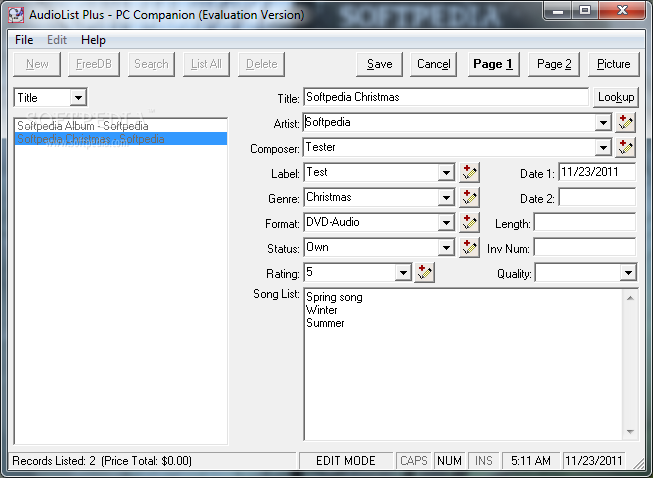Click into the empty Date 2 field
Image resolution: width=653 pixels, height=478 pixels.
point(597,197)
